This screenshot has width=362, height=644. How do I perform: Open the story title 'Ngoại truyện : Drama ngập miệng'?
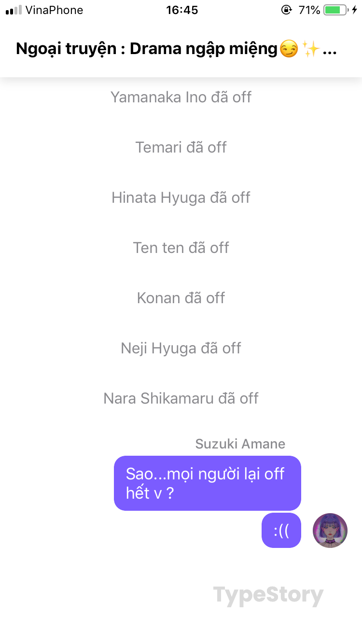[147, 49]
